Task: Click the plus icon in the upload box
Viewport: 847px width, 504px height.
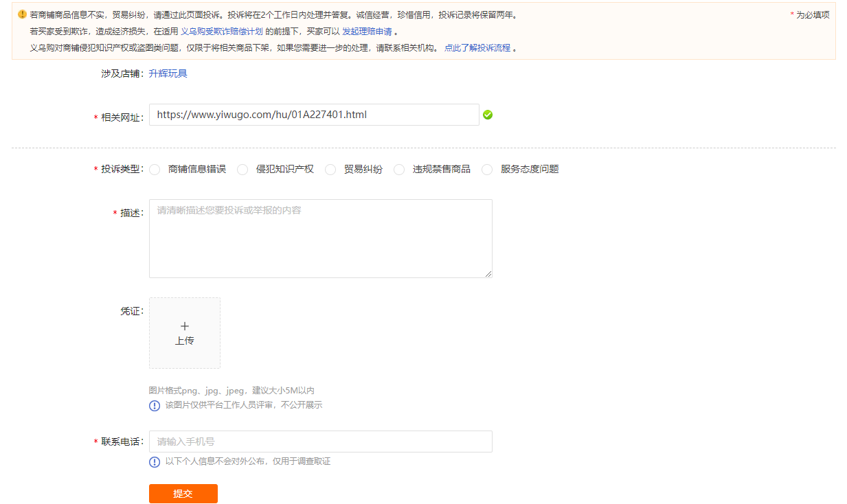Action: pos(184,326)
